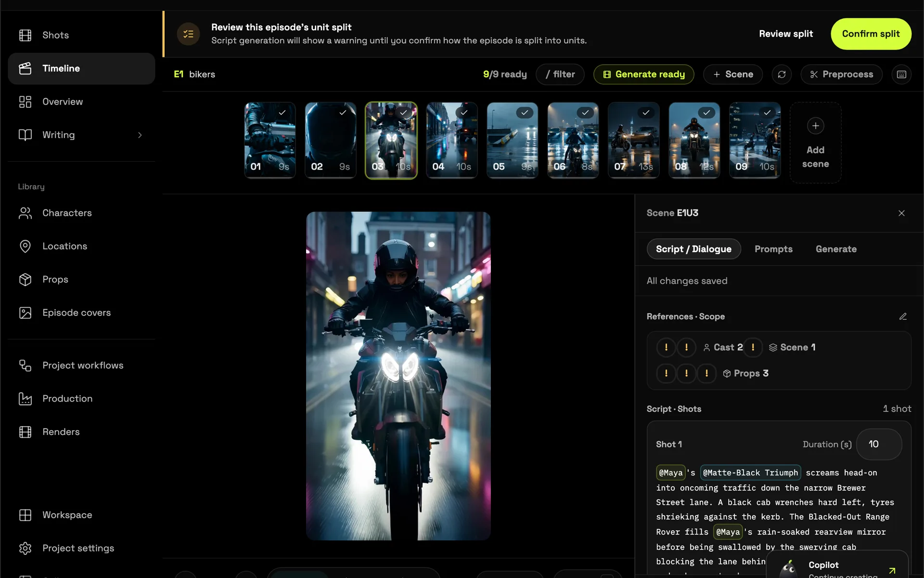Open Project settings

click(x=81, y=548)
